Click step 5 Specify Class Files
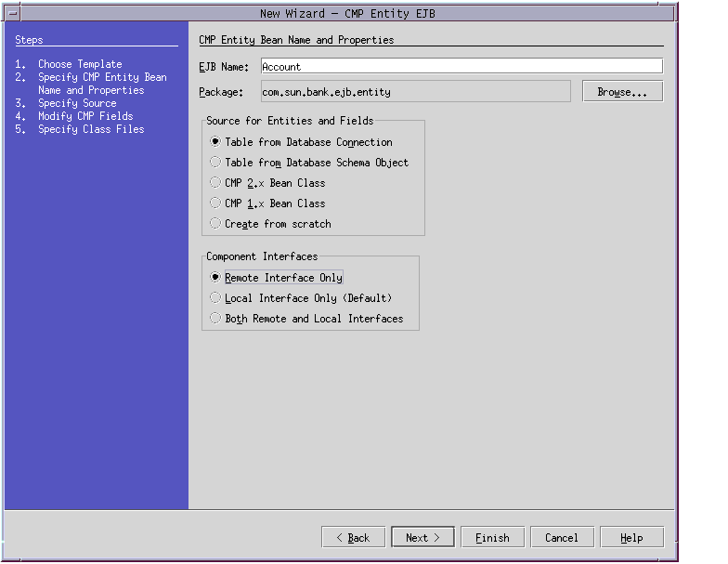Image resolution: width=728 pixels, height=564 pixels. 91,129
